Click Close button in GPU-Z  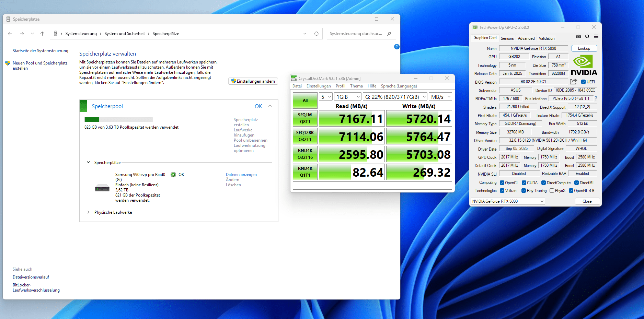coord(587,201)
